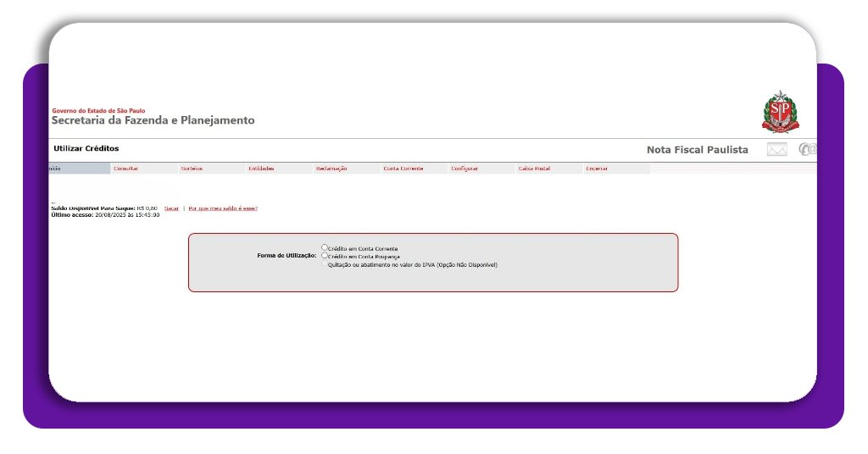Open the Conta Corrente menu
868x454 pixels.
(x=403, y=169)
